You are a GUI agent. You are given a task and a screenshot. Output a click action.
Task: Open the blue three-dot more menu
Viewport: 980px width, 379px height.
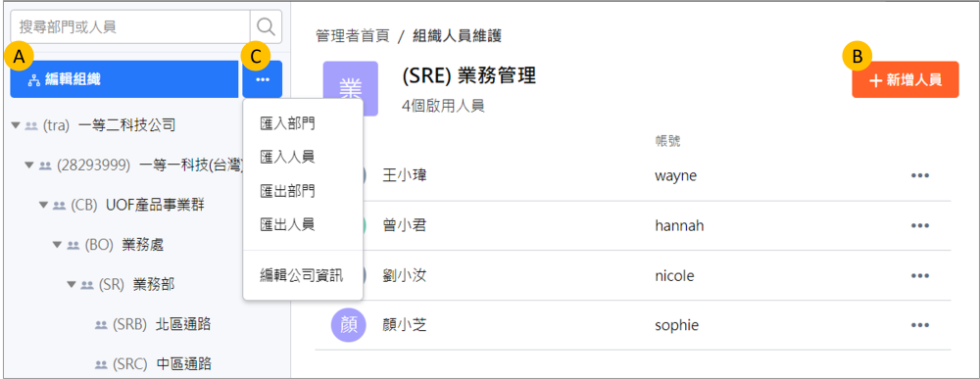coord(263,79)
